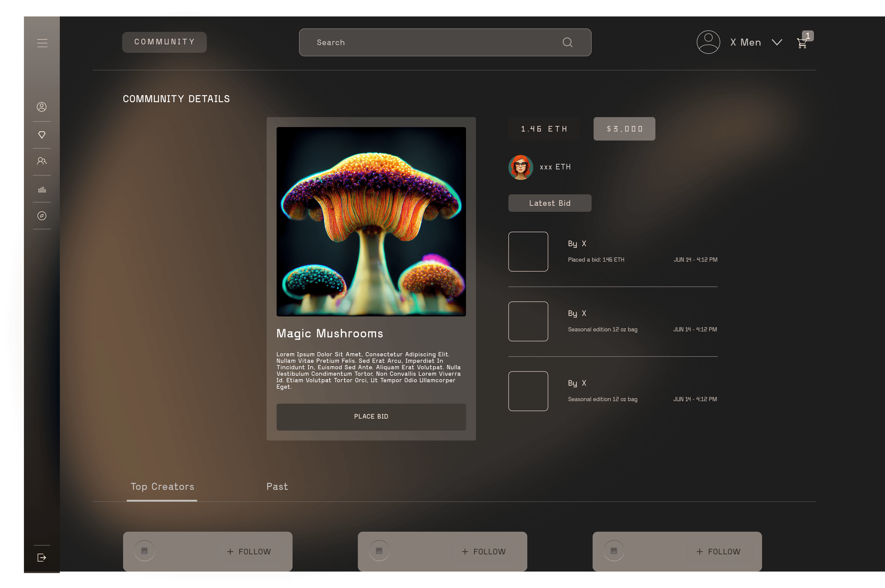This screenshot has width=885, height=588.
Task: Click the account avatar beside X Men
Action: [708, 42]
